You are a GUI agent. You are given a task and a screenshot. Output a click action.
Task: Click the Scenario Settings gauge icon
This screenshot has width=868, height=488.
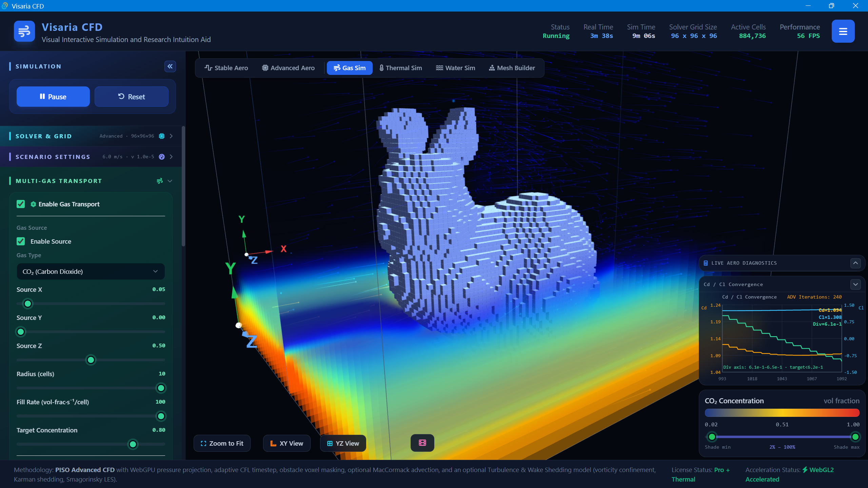click(162, 157)
